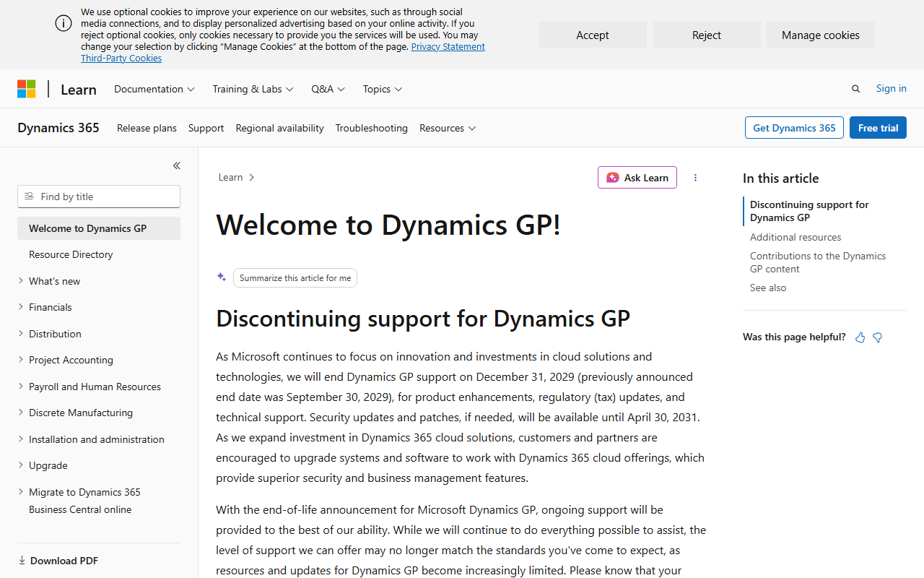Expand the What's new tree node
Image resolution: width=924 pixels, height=578 pixels.
click(x=21, y=281)
